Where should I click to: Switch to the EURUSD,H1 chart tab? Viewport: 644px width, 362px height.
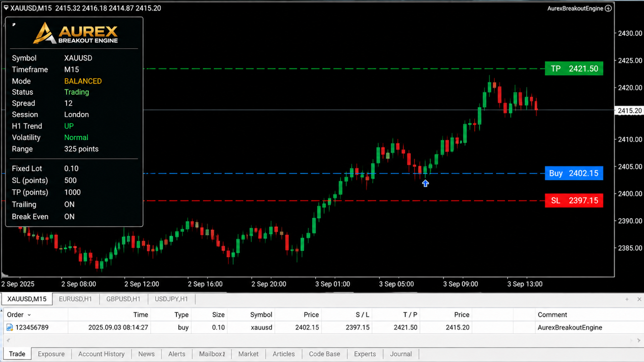coord(75,299)
